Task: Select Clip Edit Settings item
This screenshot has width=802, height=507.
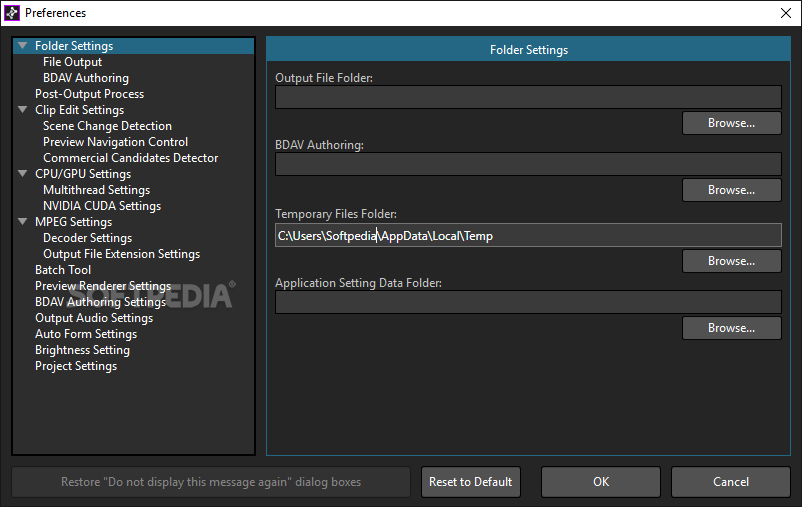Action: pyautogui.click(x=79, y=109)
